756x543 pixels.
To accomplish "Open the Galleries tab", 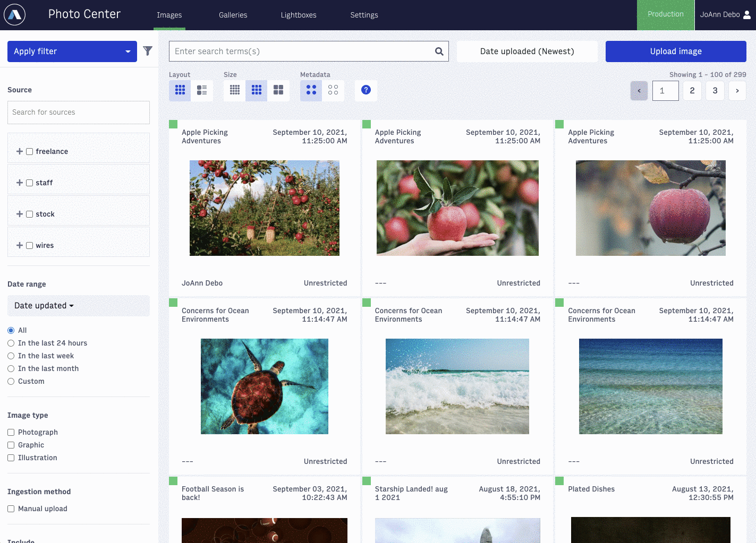I will point(233,15).
